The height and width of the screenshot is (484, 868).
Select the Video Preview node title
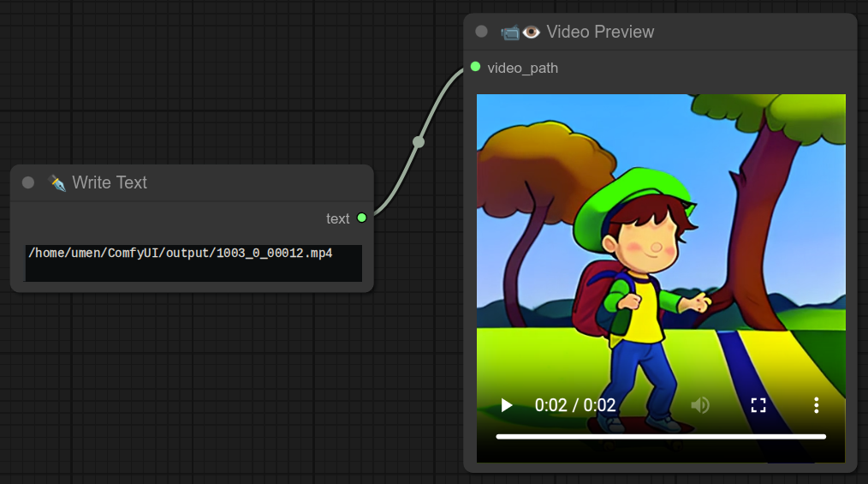(600, 32)
